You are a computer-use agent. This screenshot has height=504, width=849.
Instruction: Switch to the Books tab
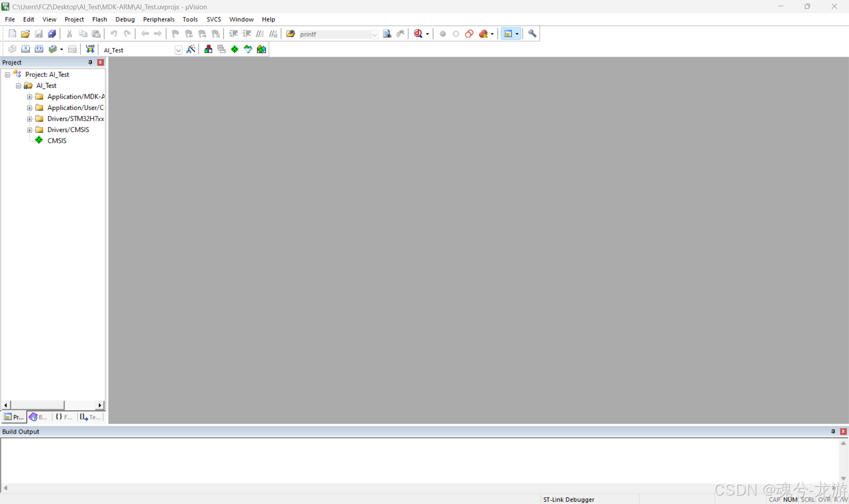(38, 417)
